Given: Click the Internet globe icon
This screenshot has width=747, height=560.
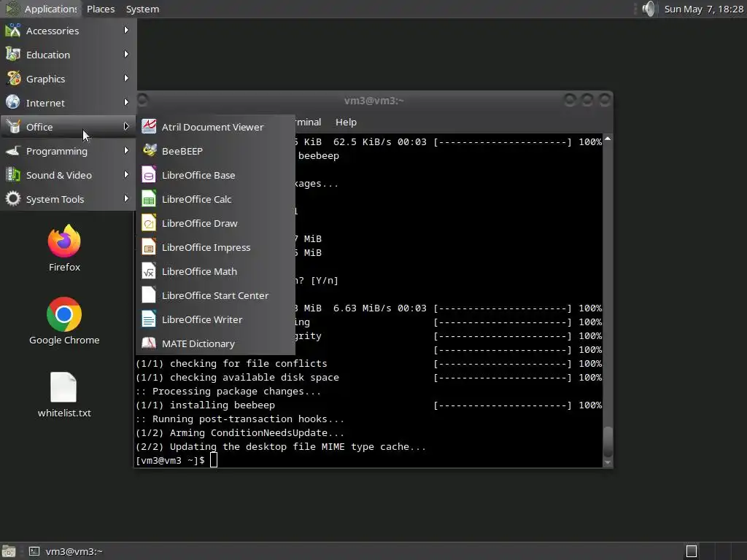Looking at the screenshot, I should (13, 102).
